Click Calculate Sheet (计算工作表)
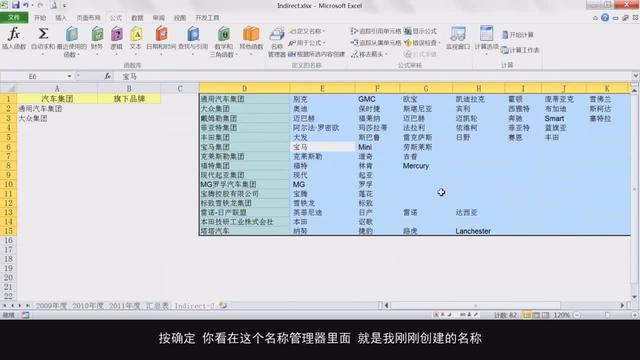The width and height of the screenshot is (640, 360). point(520,50)
